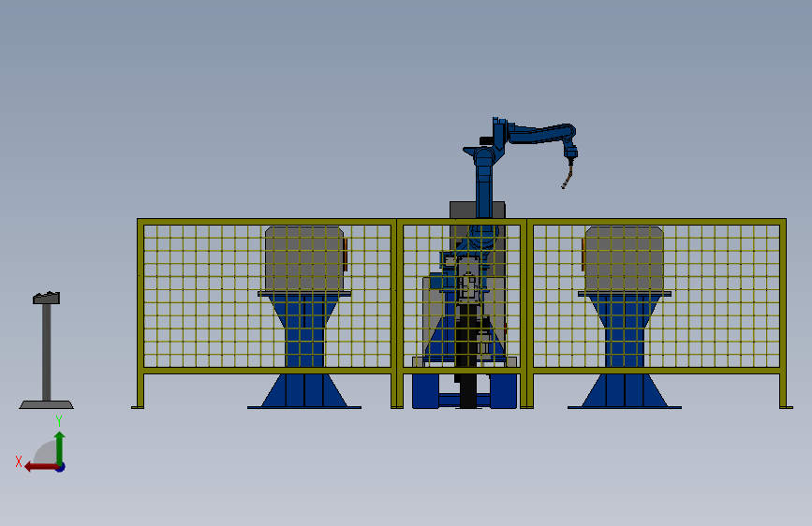Select the rightmost fence leg
Image resolution: width=812 pixels, height=526 pixels.
pyautogui.click(x=783, y=391)
